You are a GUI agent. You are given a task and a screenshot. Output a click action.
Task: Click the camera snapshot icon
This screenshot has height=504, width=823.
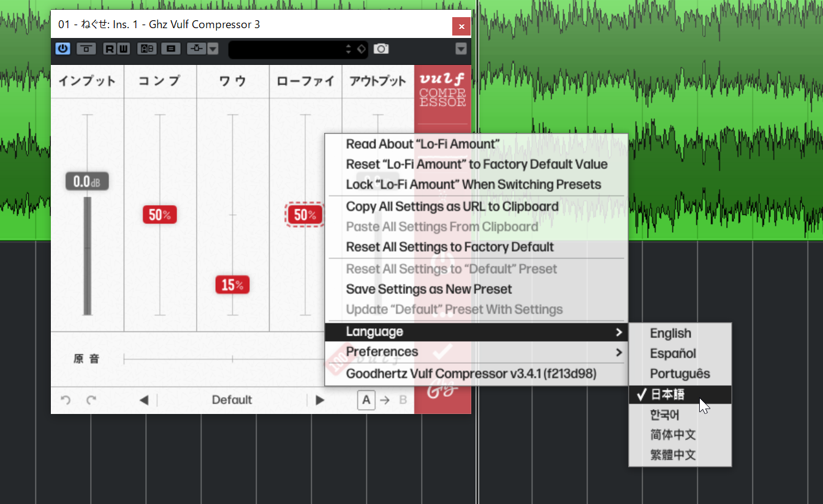[x=381, y=49]
